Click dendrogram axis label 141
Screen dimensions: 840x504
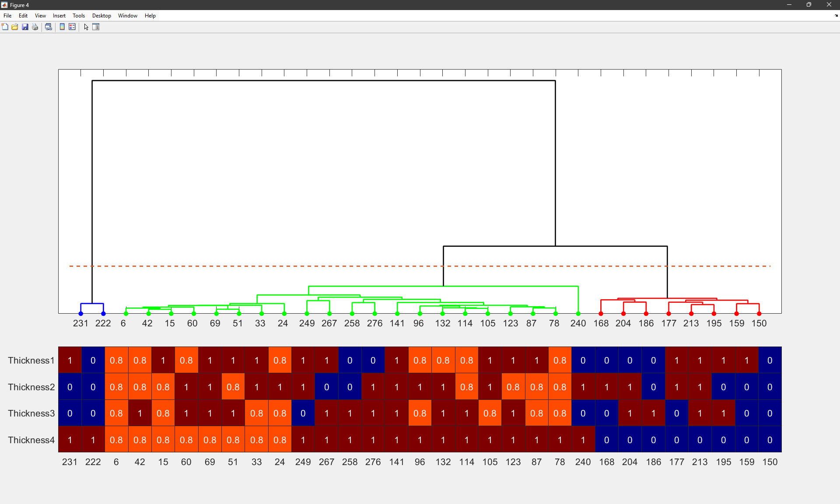(397, 323)
